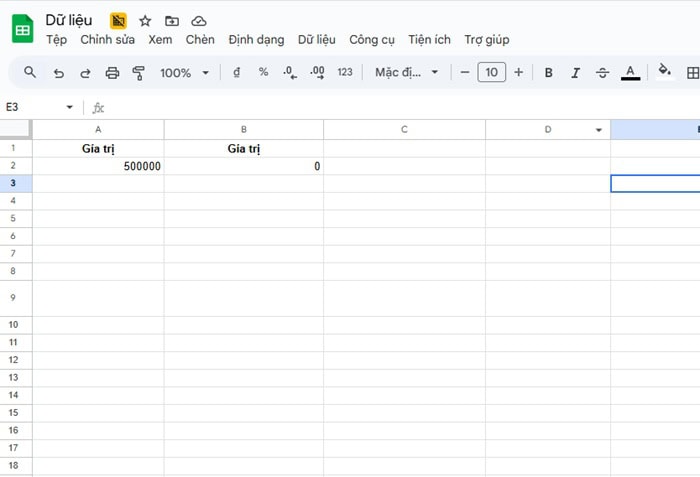Open the name box dropdown arrow

pyautogui.click(x=69, y=107)
